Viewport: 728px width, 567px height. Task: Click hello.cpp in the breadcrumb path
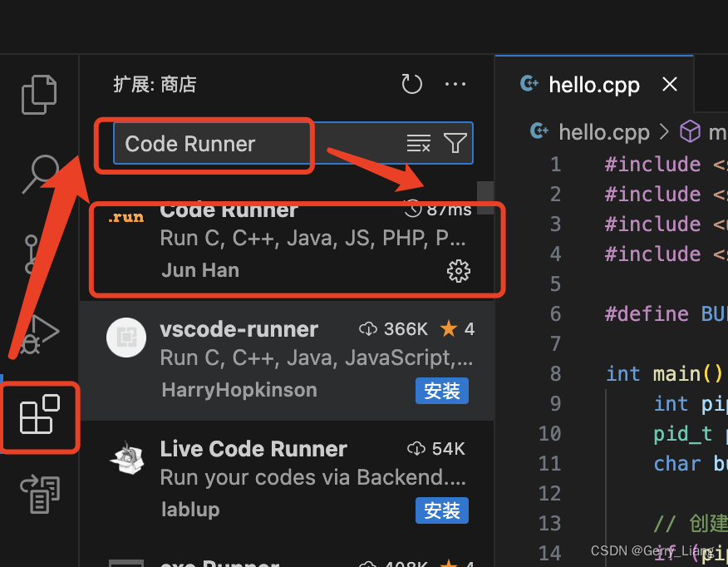(x=604, y=132)
